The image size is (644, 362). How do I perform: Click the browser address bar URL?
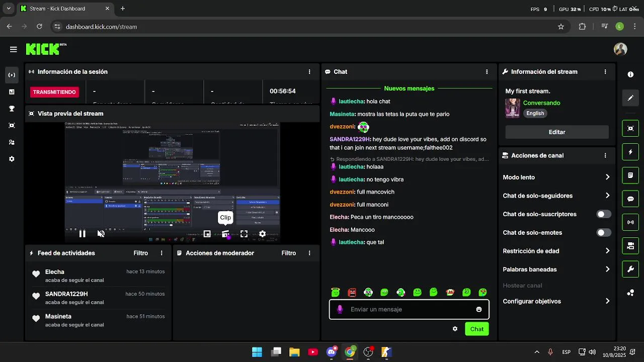(x=101, y=27)
